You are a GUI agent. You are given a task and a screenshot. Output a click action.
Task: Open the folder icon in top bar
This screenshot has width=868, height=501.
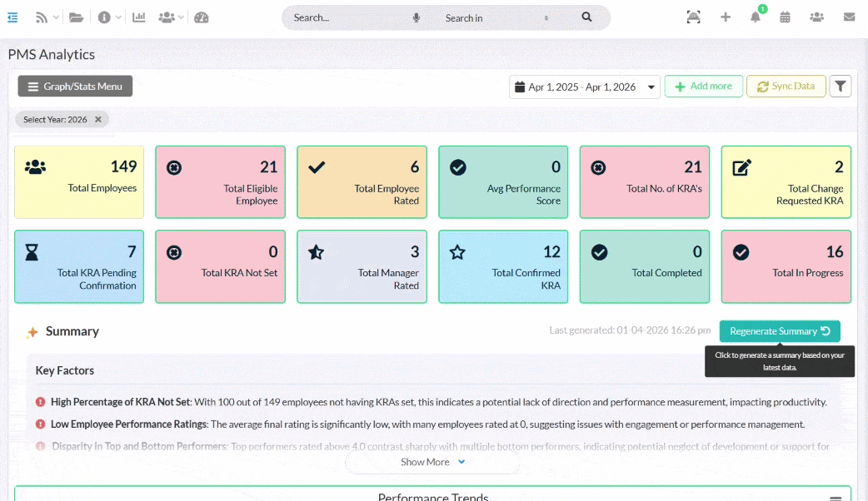(76, 17)
